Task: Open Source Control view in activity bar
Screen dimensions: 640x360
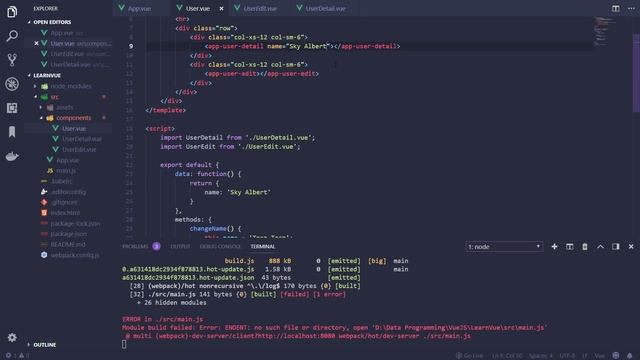Action: (12, 60)
